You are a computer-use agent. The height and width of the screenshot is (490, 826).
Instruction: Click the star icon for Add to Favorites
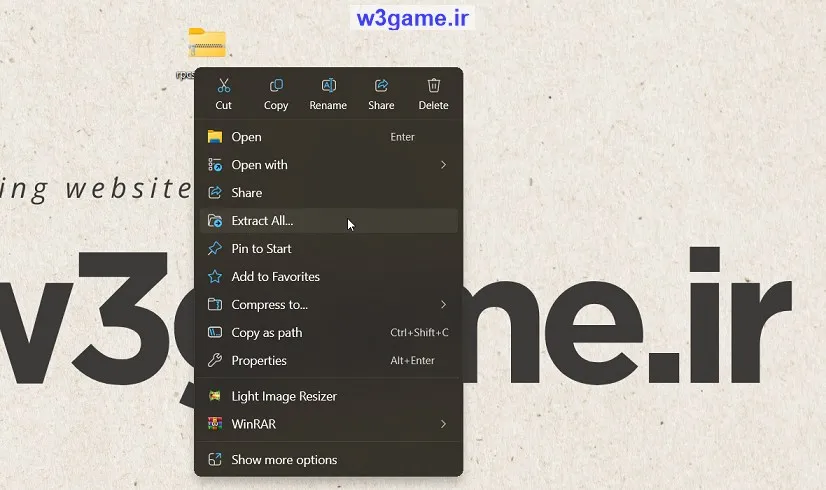pyautogui.click(x=215, y=277)
